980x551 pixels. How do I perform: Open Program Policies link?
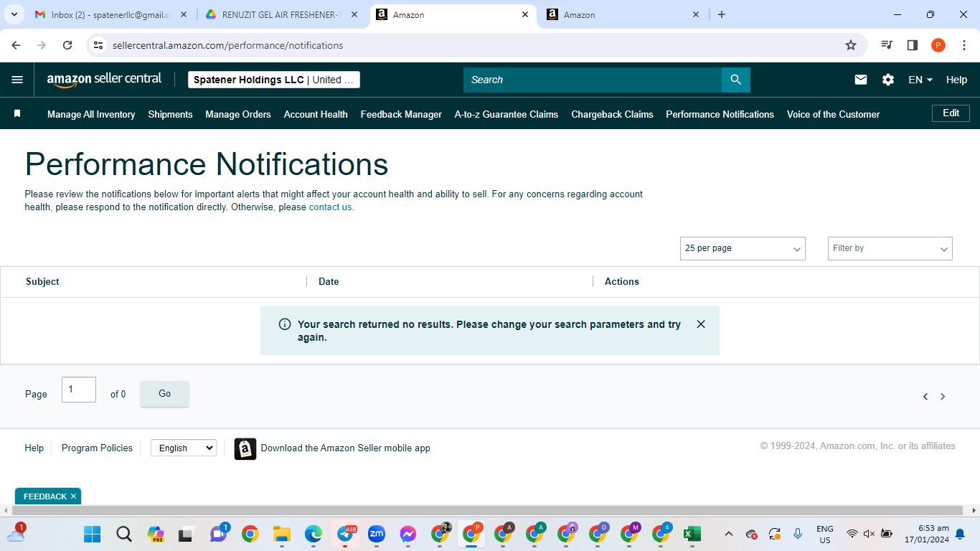97,448
